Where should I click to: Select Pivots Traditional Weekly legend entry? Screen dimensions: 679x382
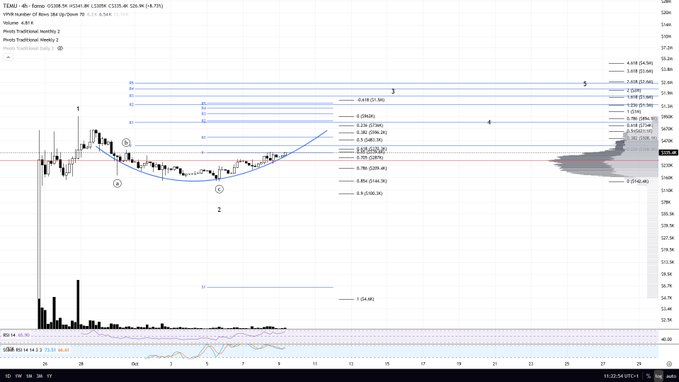[30, 40]
